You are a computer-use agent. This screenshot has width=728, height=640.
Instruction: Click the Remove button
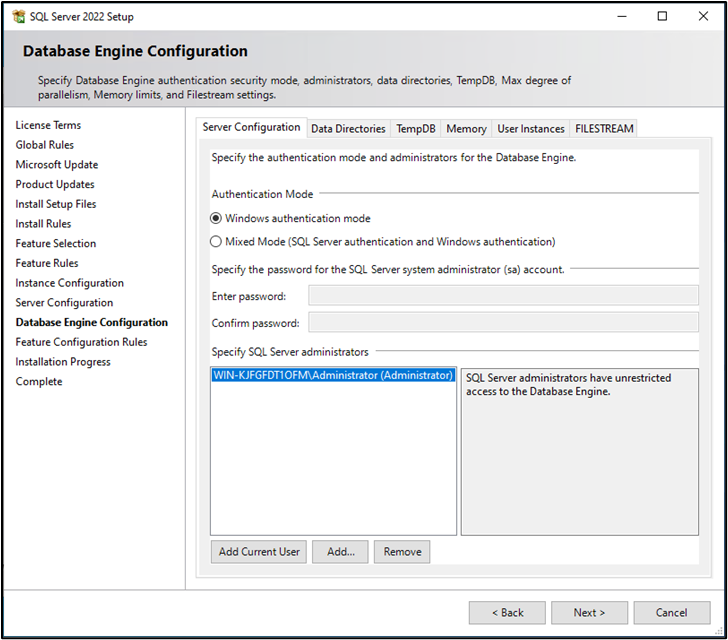pos(402,552)
